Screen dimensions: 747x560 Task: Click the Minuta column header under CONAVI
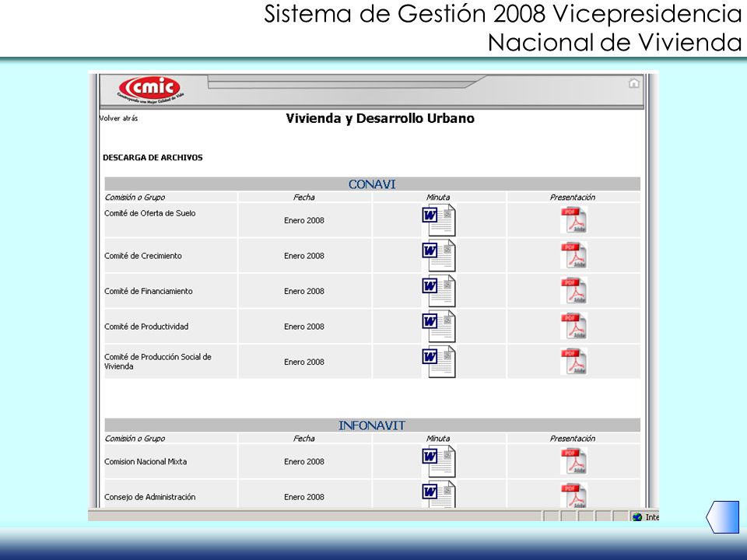click(438, 197)
